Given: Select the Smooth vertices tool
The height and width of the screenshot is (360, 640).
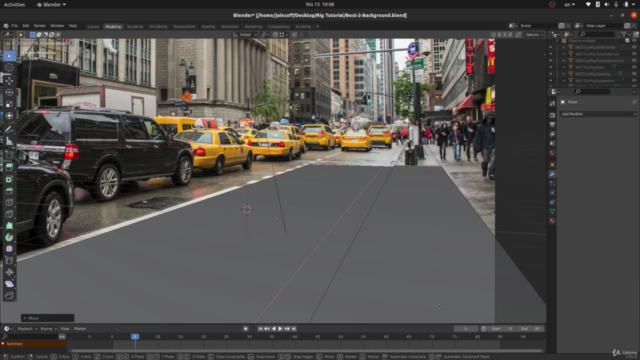Looking at the screenshot, I should [x=9, y=249].
